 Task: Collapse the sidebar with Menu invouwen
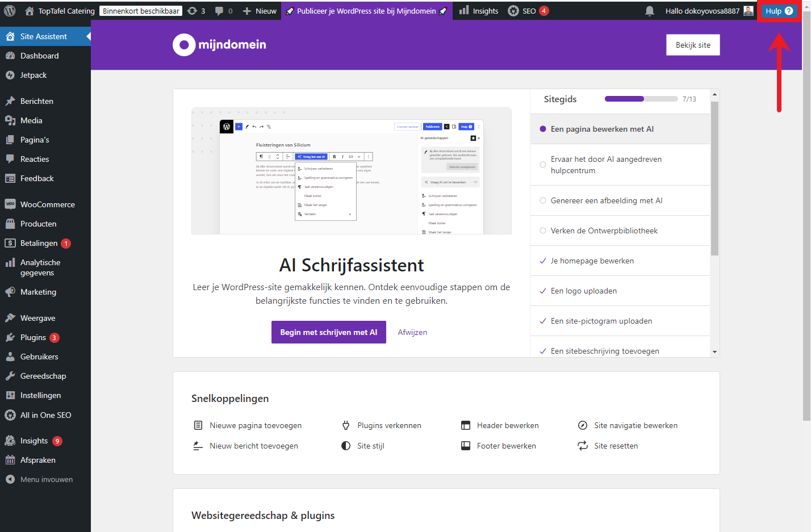46,479
